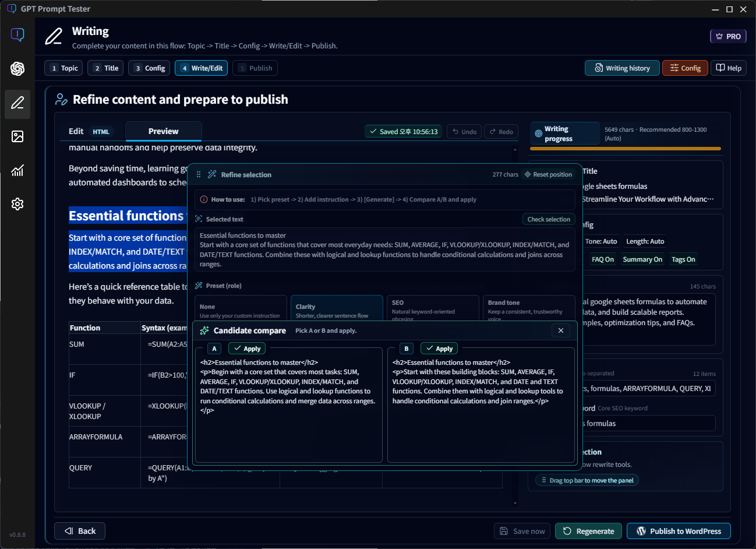Screen dimensions: 756x549
Task: Open the settings gear in the sidebar
Action: pos(17,204)
